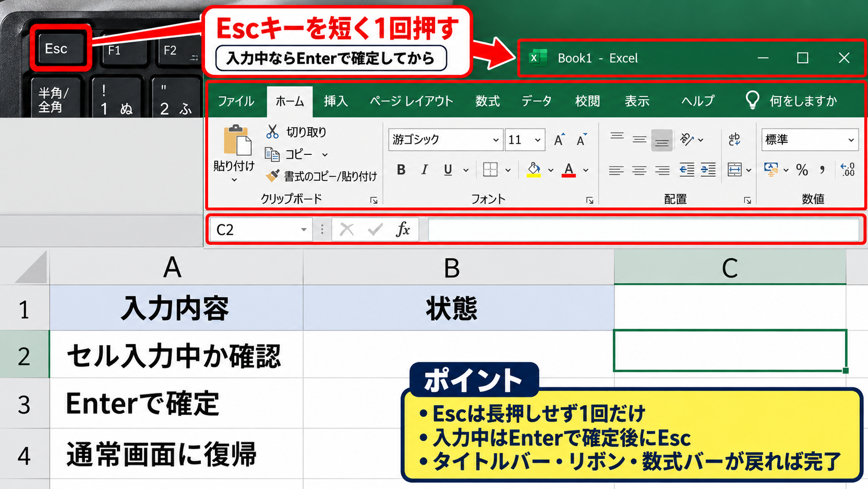The height and width of the screenshot is (489, 868).
Task: Open the ヘルプ tab
Action: tap(698, 101)
